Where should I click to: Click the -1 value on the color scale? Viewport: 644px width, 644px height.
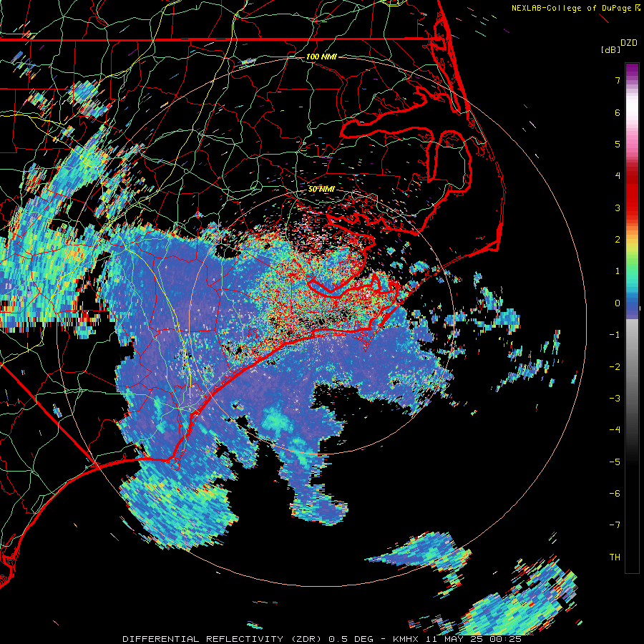pyautogui.click(x=615, y=335)
